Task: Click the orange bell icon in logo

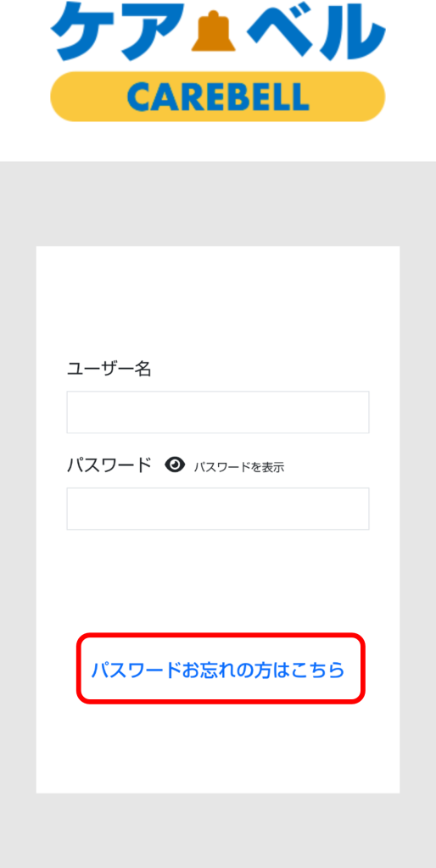Action: (x=213, y=31)
